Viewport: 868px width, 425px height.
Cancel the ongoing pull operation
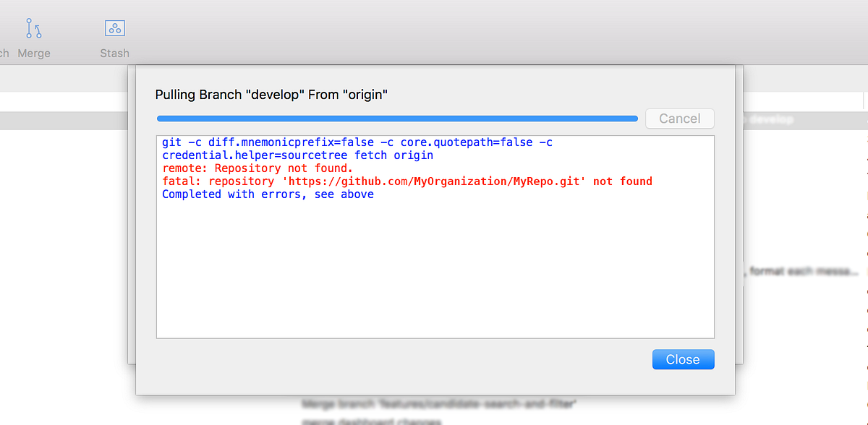679,118
